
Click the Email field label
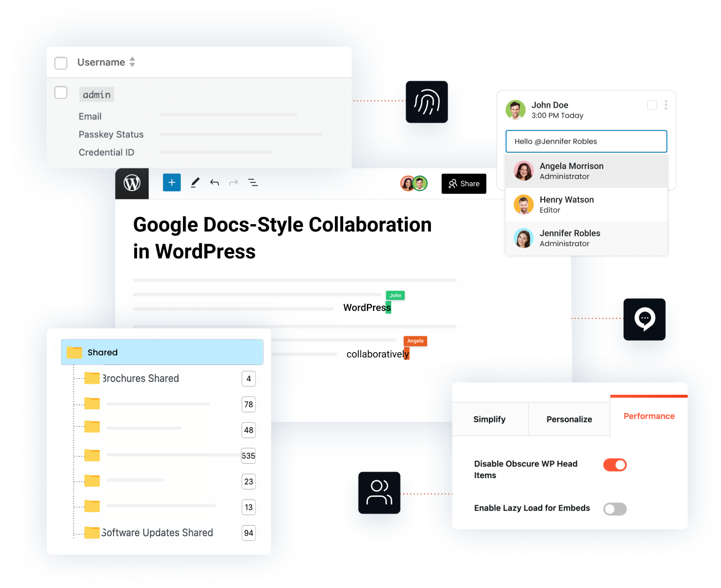(90, 116)
